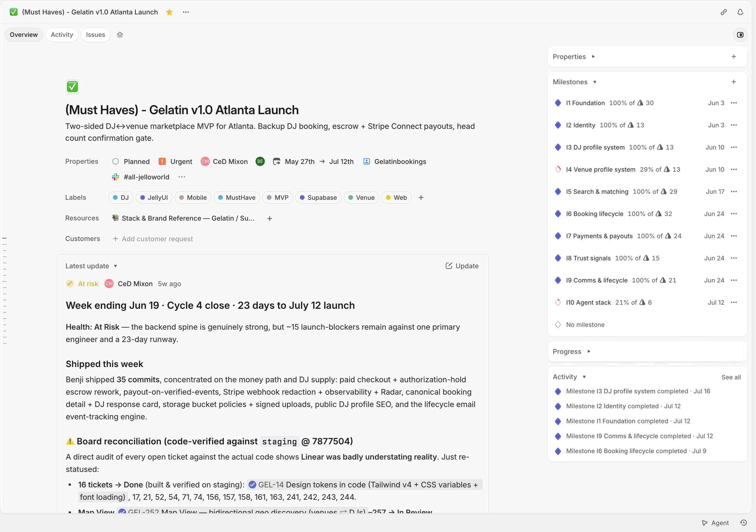This screenshot has height=532, width=756.
Task: Click the large green checkmark project icon
Action: point(72,87)
